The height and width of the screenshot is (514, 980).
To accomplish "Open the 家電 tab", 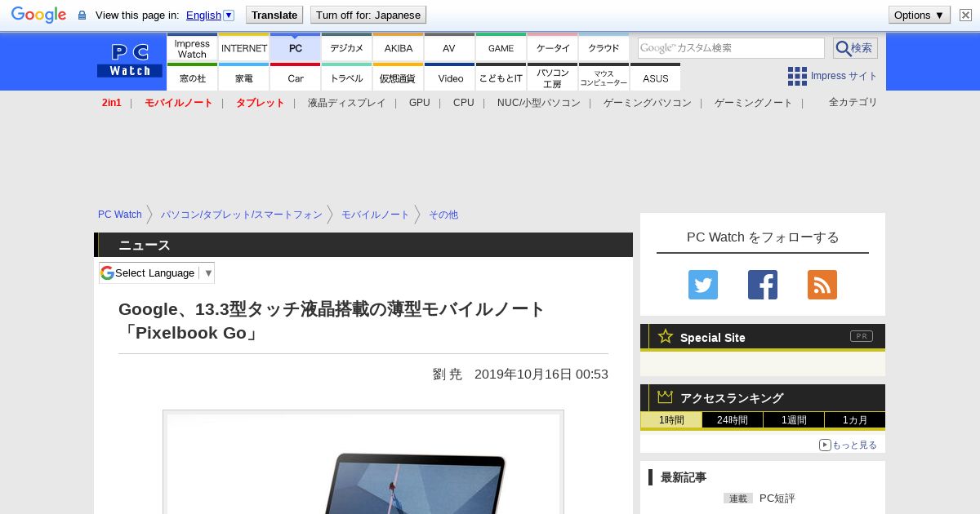I will (244, 78).
